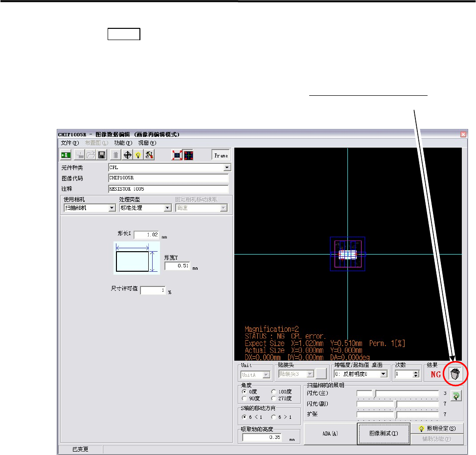Screen dimensions: 476x455
Task: Open the 元件种类 CPL dropdown
Action: point(227,167)
